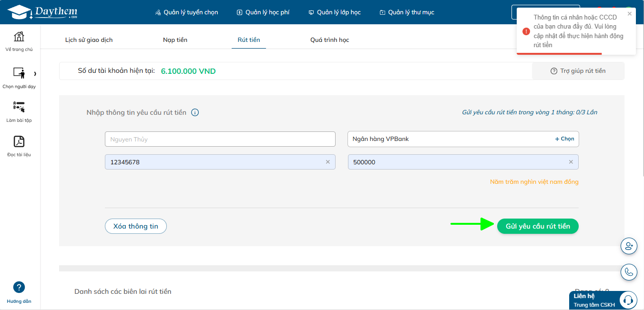The image size is (644, 310).
Task: Click the red error alert icon
Action: (526, 31)
